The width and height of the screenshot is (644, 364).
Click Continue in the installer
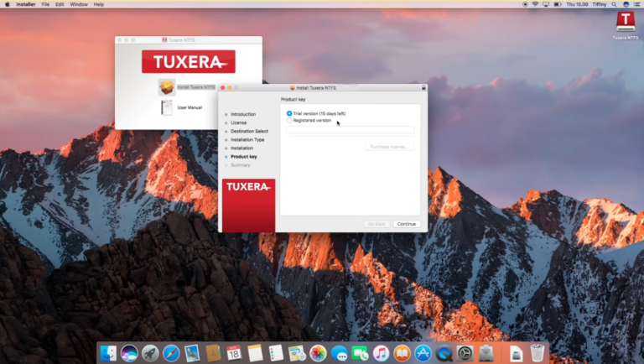click(407, 224)
